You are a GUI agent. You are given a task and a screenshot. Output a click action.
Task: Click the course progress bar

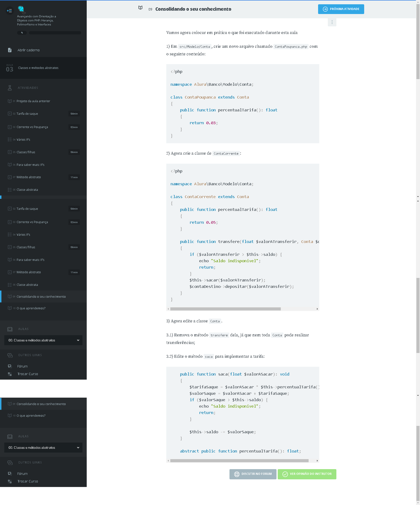click(55, 33)
